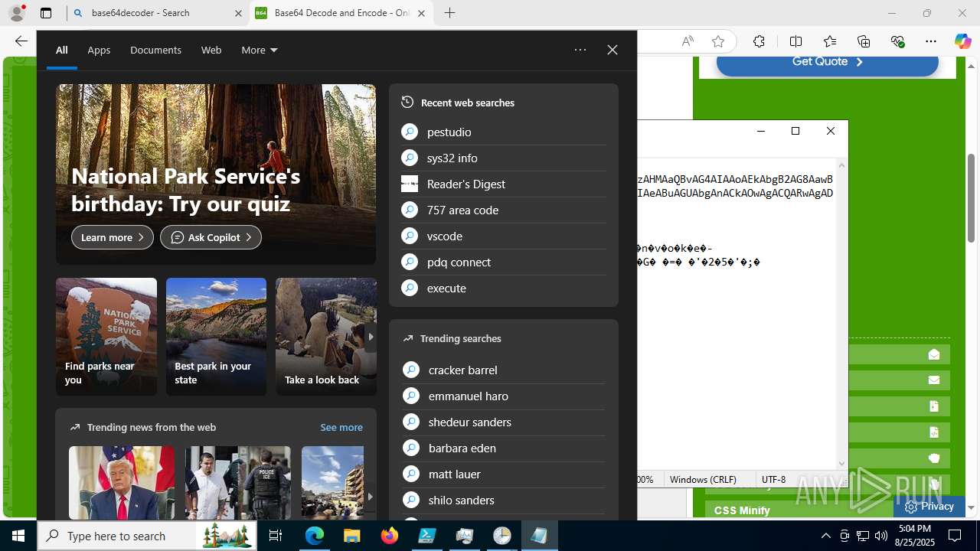Open search panel options ellipsis
Screen dimensions: 980x551
coord(580,50)
